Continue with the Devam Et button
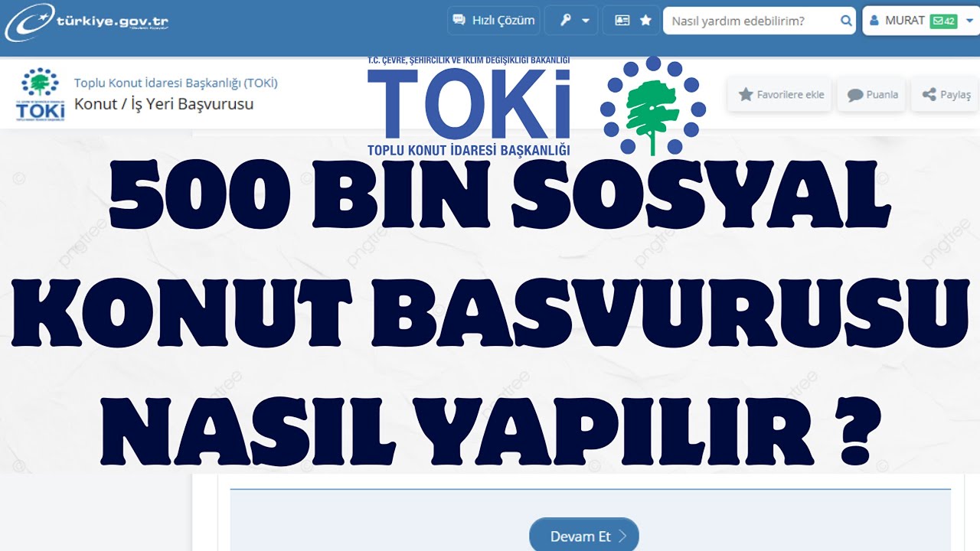This screenshot has height=551, width=980. 584,536
